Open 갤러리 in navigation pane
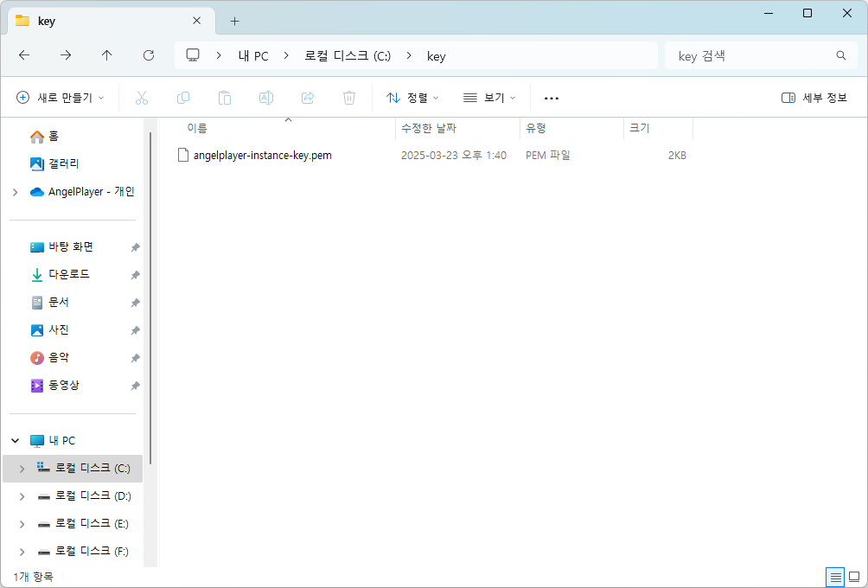The height and width of the screenshot is (588, 868). (54, 164)
